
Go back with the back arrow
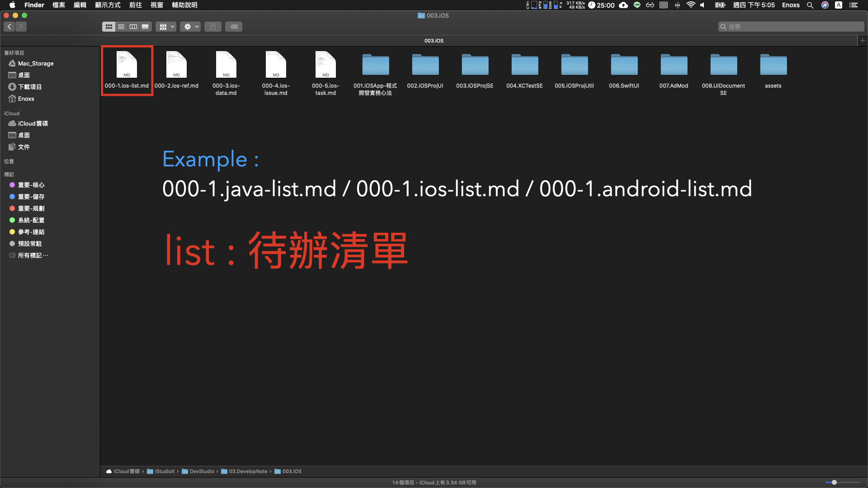coord(9,27)
